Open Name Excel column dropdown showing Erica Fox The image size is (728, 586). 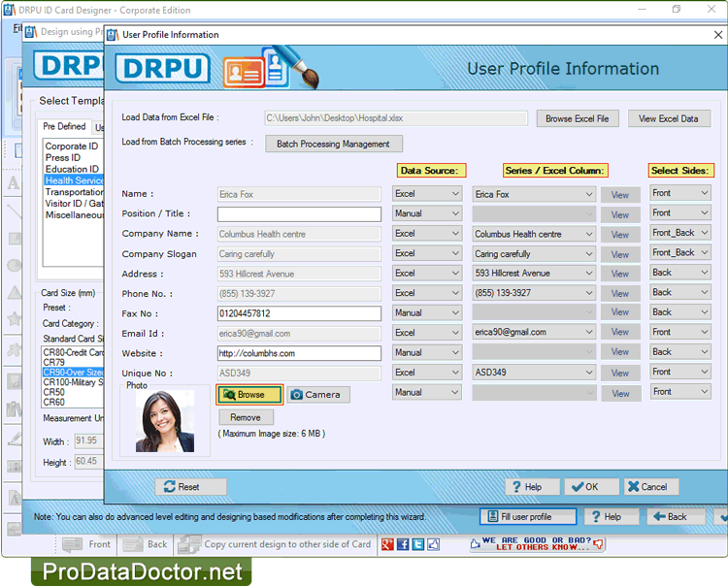tap(534, 194)
